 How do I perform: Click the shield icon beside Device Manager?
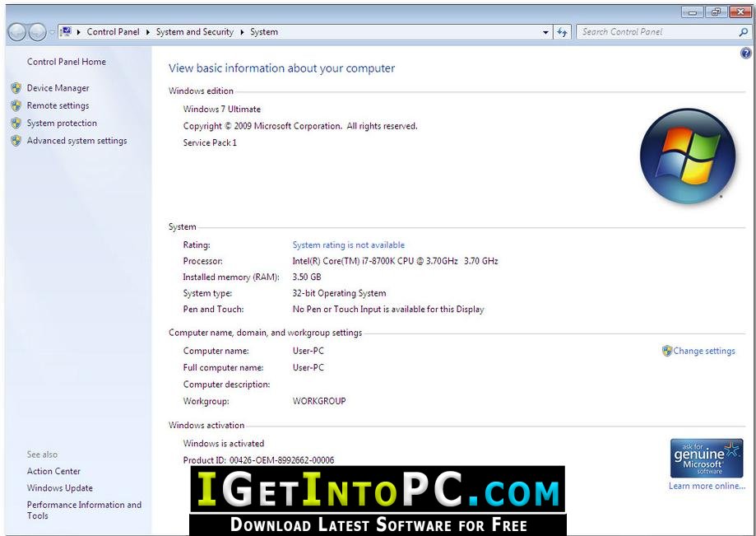(16, 88)
